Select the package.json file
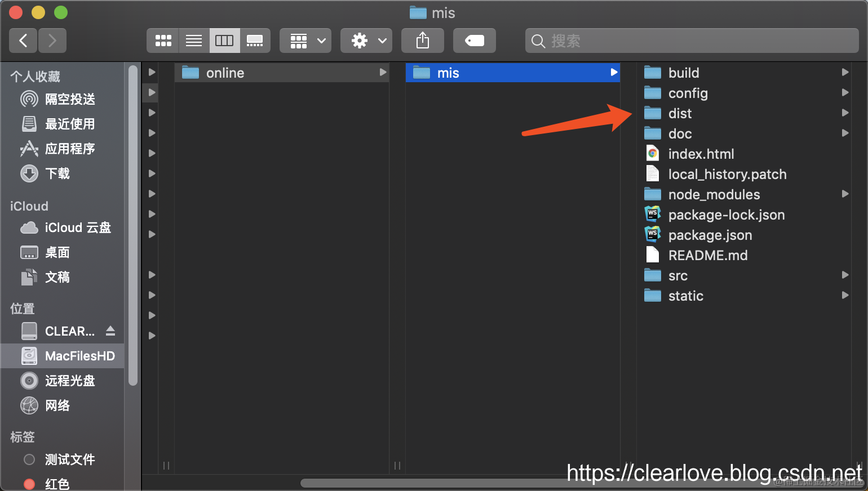The image size is (868, 491). tap(744, 235)
